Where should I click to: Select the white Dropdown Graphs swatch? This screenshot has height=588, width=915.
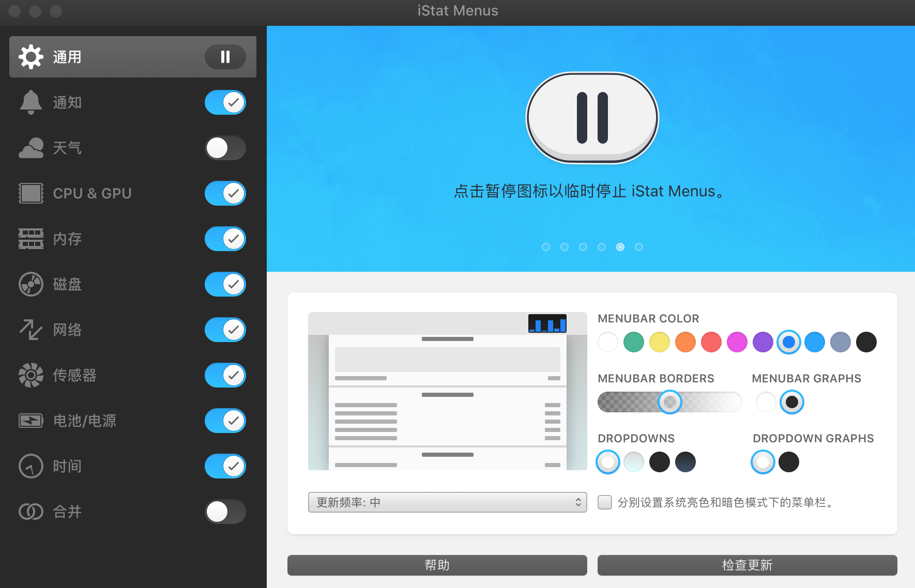[763, 462]
